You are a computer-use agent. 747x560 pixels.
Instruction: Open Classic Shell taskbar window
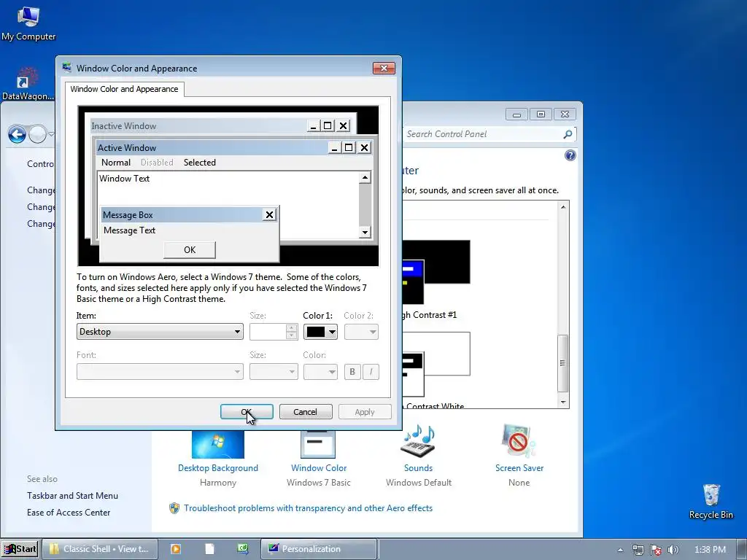pyautogui.click(x=99, y=548)
